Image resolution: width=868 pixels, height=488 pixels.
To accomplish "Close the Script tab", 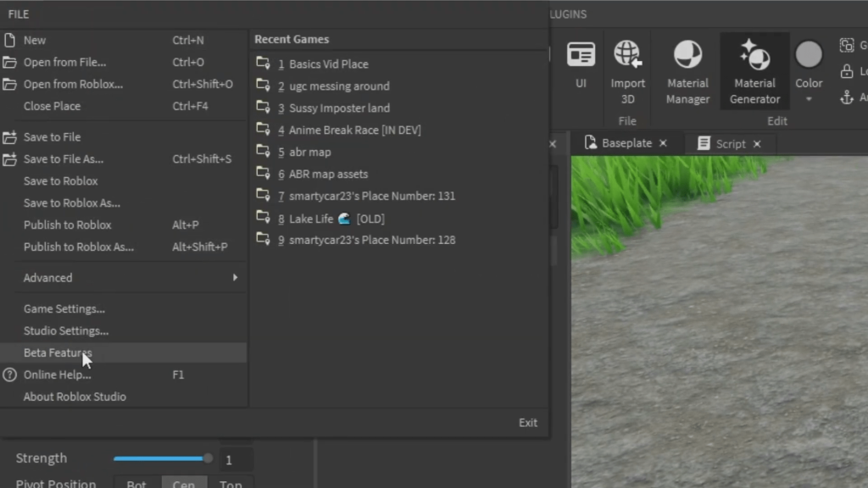I will 757,144.
